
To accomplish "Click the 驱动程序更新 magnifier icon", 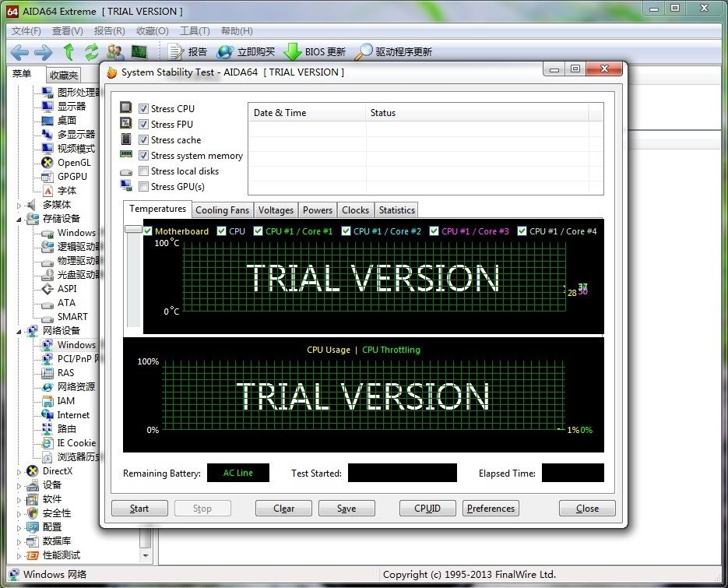I will tap(363, 52).
